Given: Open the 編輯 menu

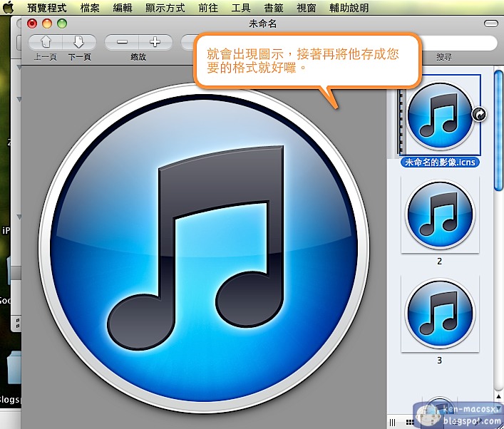Looking at the screenshot, I should coord(123,8).
